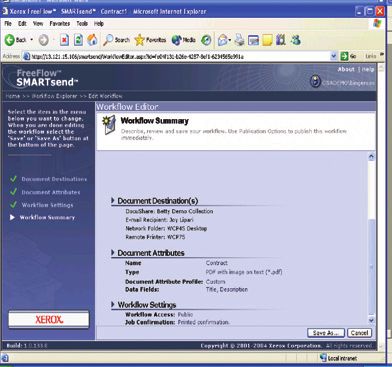
Task: Click 'Network Folder: WCP45 Desktop' text
Action: click(x=166, y=228)
